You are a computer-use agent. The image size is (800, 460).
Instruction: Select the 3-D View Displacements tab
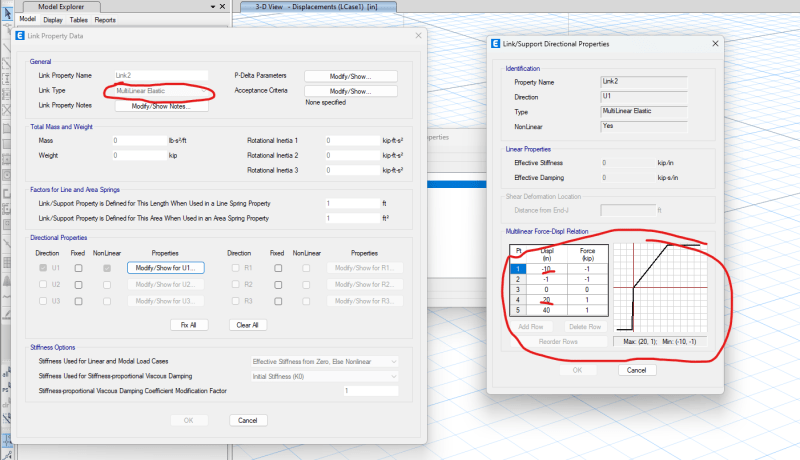click(x=316, y=7)
